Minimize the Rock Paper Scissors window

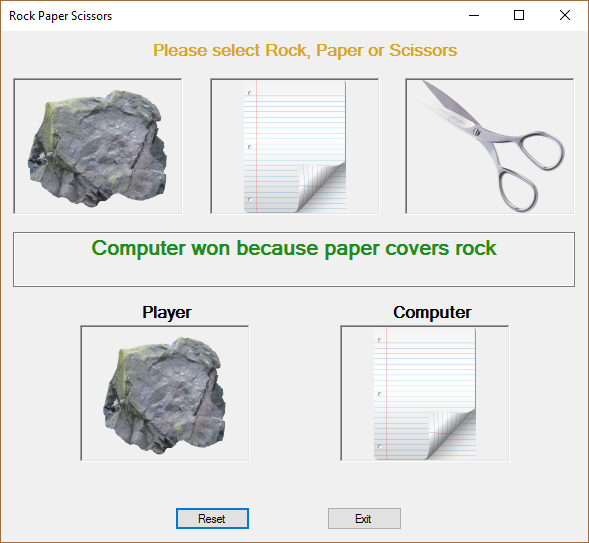coord(474,15)
